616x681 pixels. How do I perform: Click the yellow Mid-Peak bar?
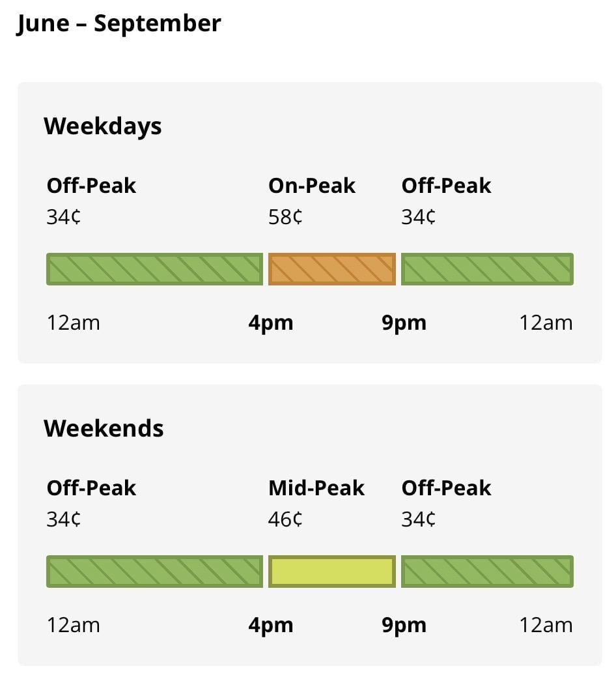pyautogui.click(x=332, y=571)
